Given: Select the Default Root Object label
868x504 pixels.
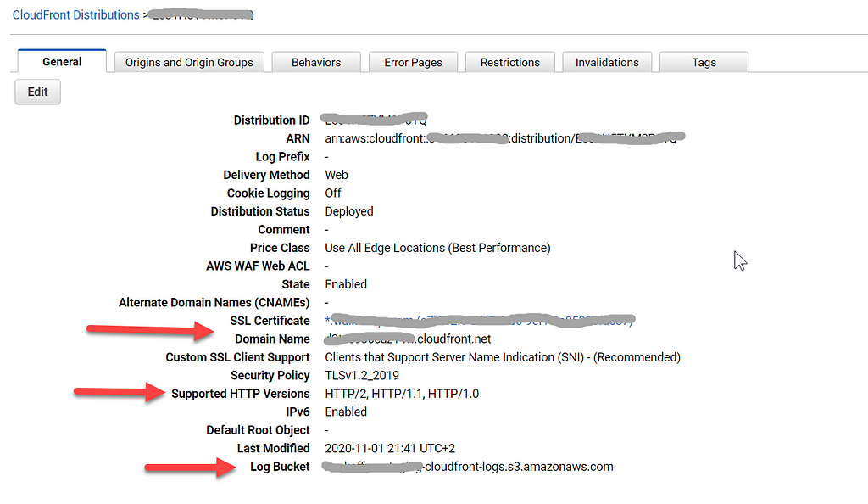Looking at the screenshot, I should tap(258, 430).
